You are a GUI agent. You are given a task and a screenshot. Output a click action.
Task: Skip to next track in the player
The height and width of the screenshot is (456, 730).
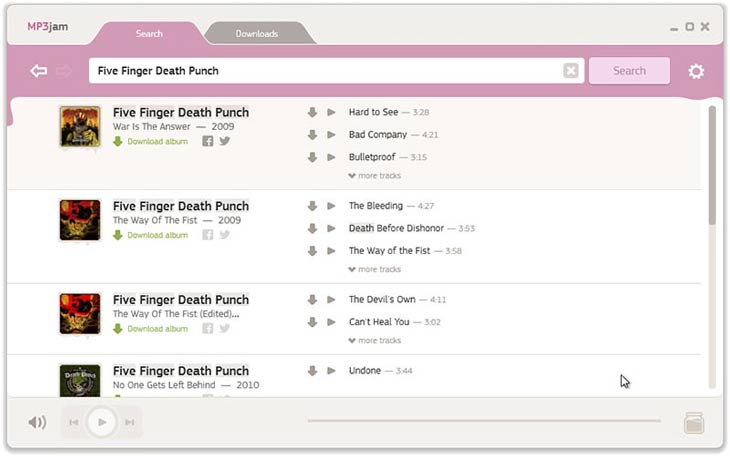(130, 423)
